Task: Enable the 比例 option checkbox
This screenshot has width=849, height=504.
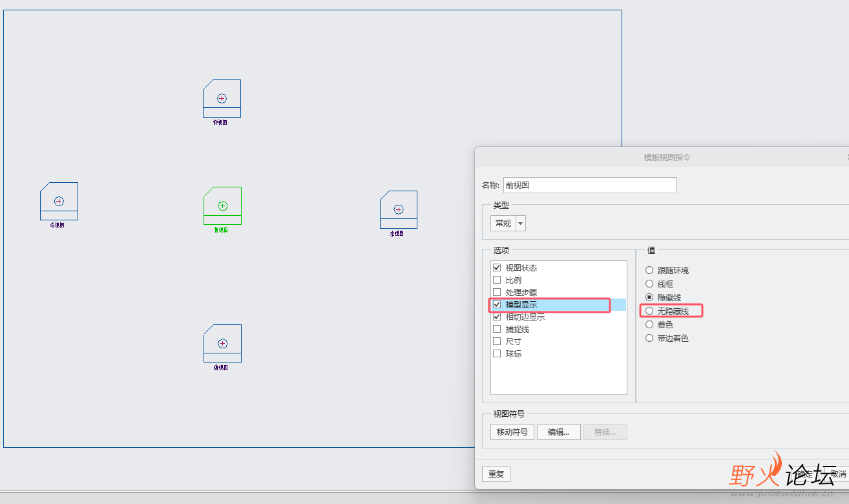Action: pos(497,280)
